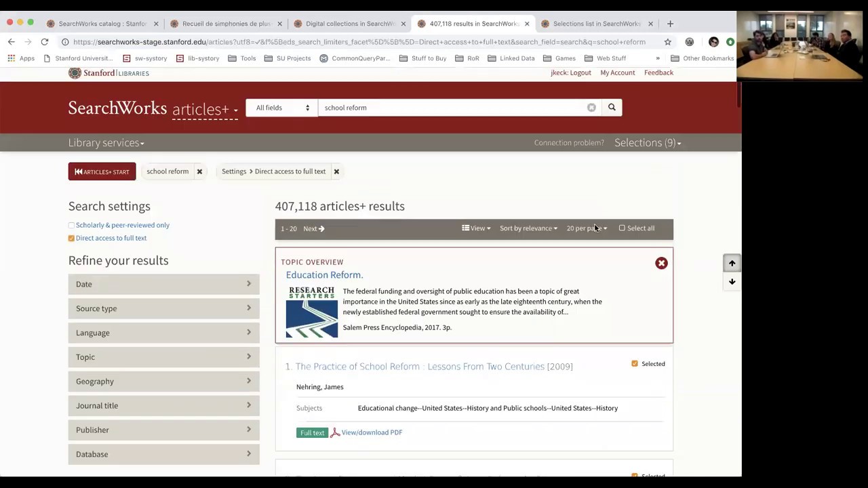The image size is (868, 488).
Task: Close the 407,118 results tab
Action: pos(527,24)
